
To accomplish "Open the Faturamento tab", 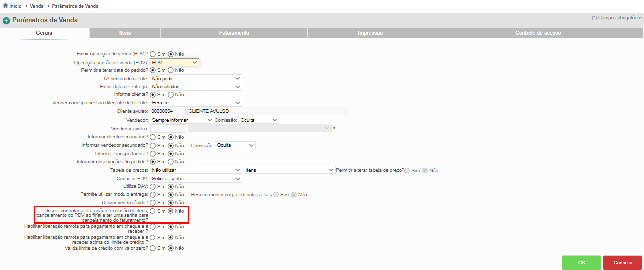I will pos(234,33).
